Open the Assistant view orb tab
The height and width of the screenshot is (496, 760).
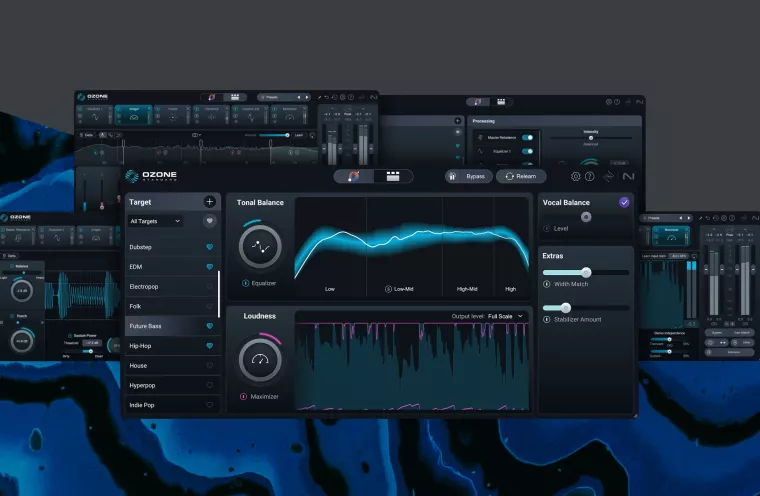point(354,176)
